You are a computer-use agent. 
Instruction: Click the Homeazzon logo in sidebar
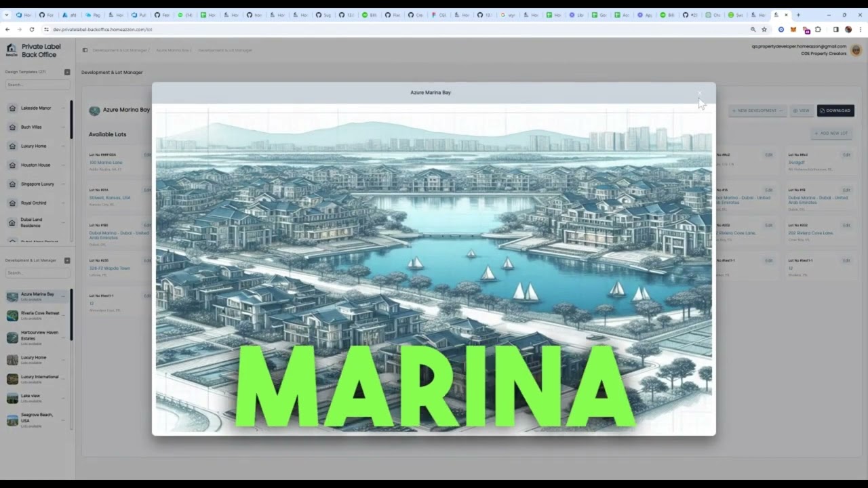[12, 50]
